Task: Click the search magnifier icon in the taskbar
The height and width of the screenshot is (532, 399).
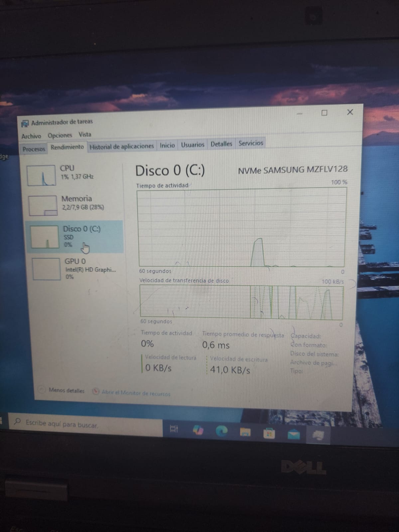Action: tap(17, 421)
